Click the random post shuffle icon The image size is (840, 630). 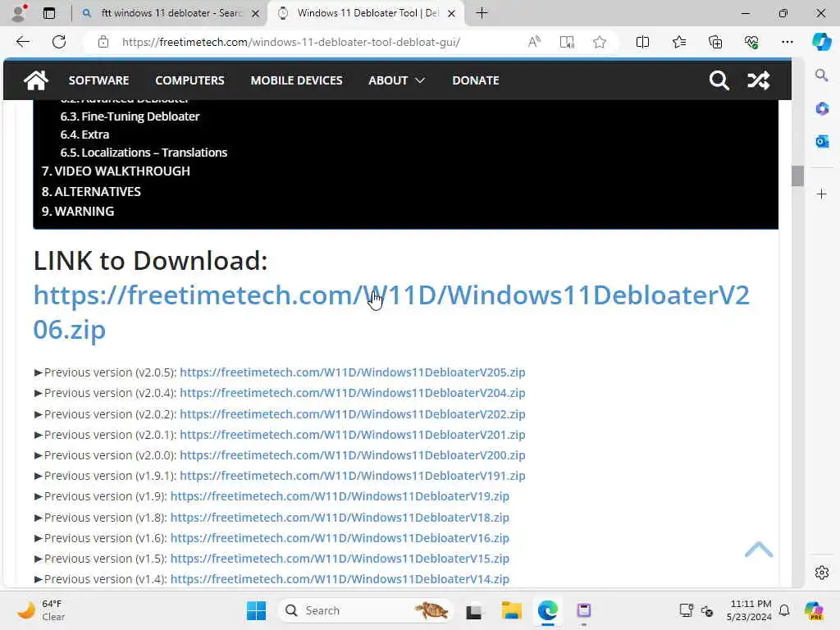(759, 80)
